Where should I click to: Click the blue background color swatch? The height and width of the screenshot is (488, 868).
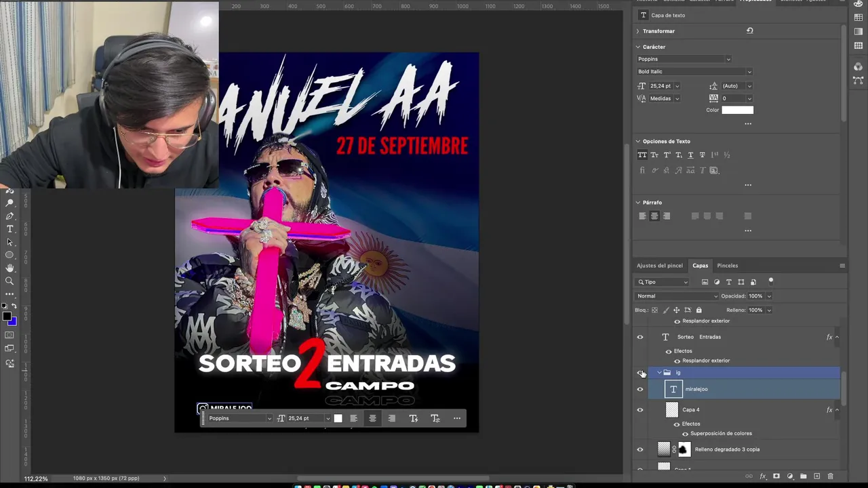[x=13, y=321]
